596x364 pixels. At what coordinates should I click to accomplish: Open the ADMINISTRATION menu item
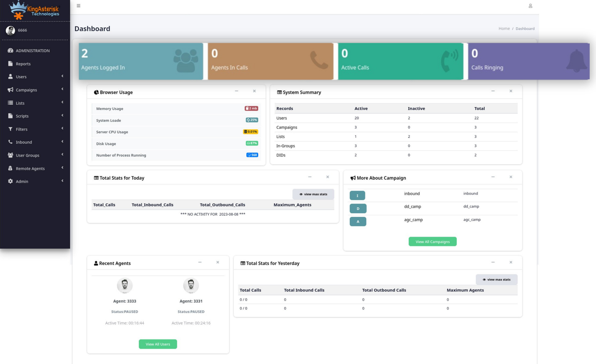pos(32,51)
